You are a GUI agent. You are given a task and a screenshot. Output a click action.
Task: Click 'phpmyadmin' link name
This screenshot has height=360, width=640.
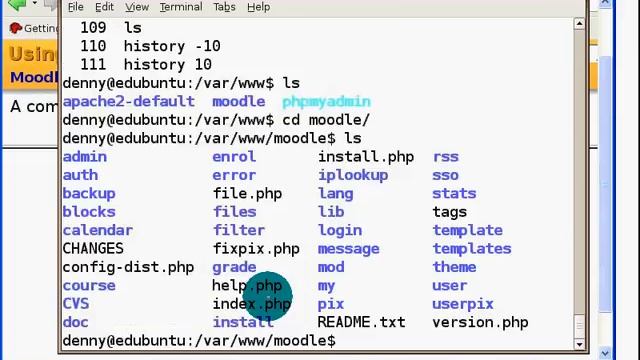326,102
